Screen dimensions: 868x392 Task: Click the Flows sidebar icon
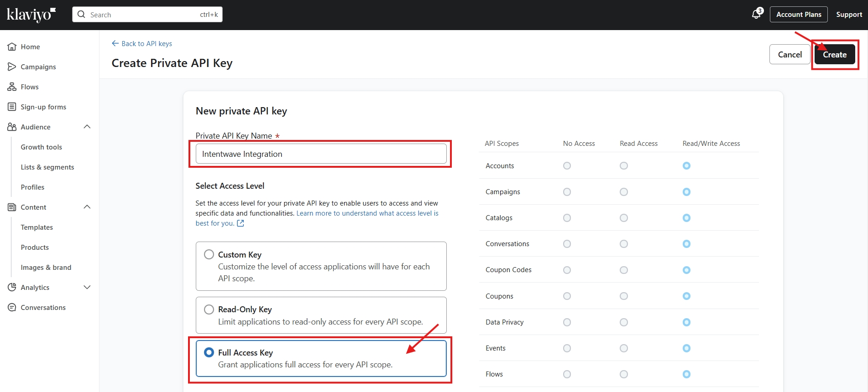[x=12, y=87]
